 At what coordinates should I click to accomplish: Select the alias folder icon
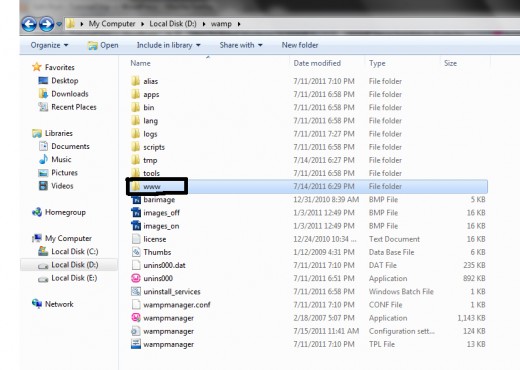(135, 81)
